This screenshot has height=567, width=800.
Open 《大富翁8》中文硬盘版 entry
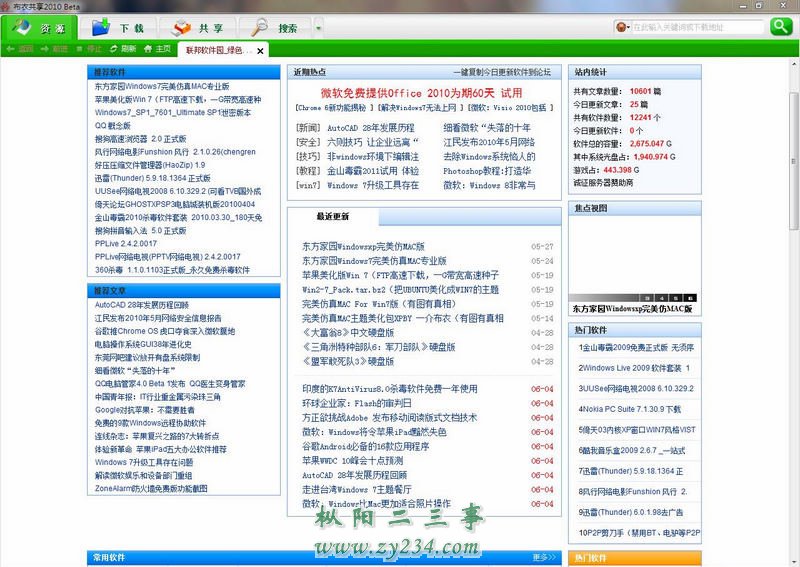[x=348, y=333]
